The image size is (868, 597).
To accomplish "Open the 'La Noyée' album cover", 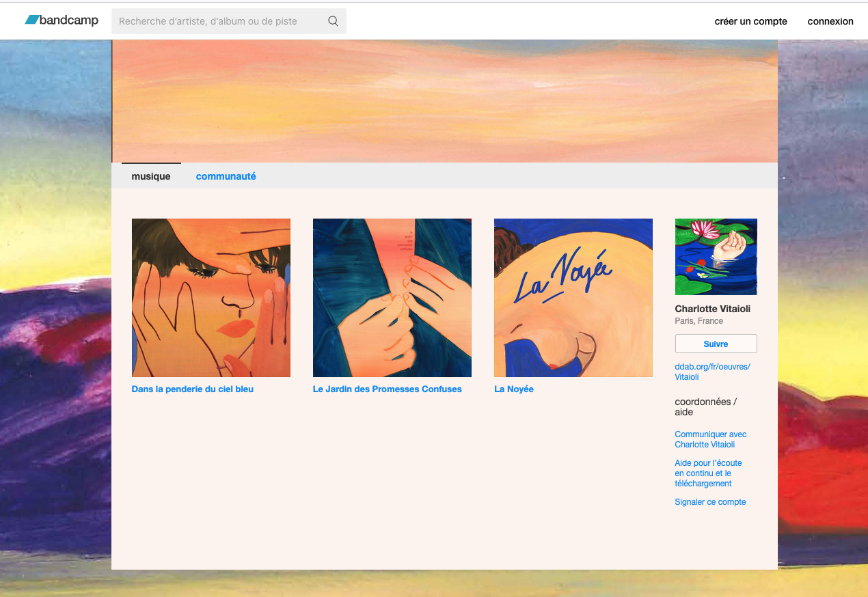I will 573,298.
